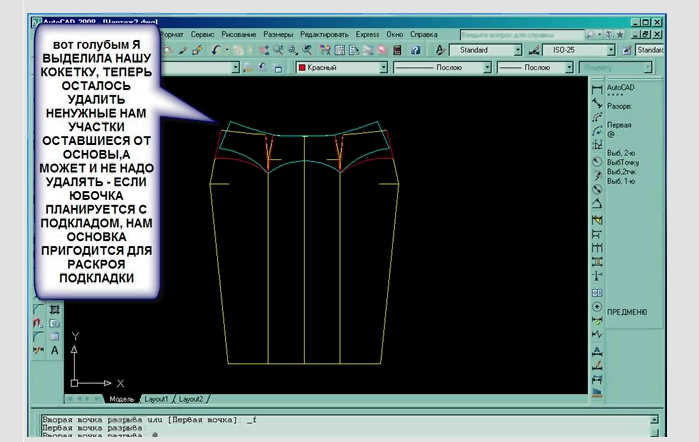Click the red color swatch in color box
Image resolution: width=699 pixels, height=442 pixels.
(303, 68)
